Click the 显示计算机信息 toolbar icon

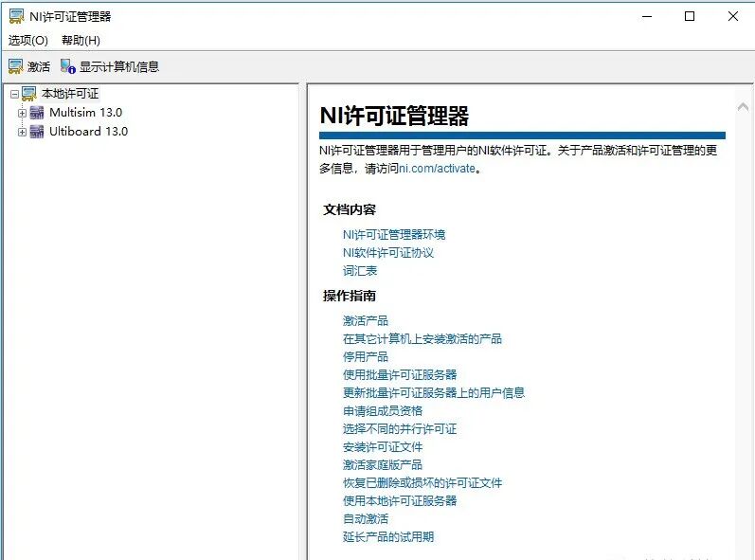[x=68, y=66]
